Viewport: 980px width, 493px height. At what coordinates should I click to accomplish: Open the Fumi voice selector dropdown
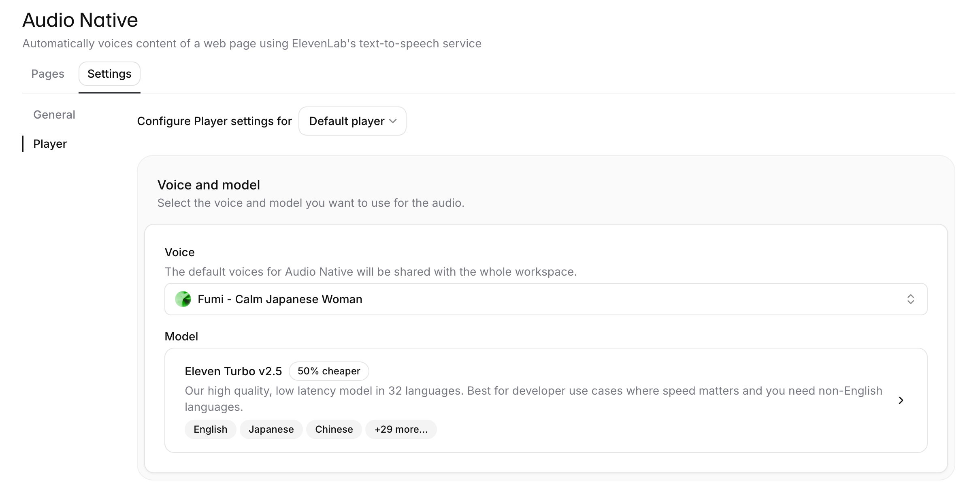click(x=546, y=299)
